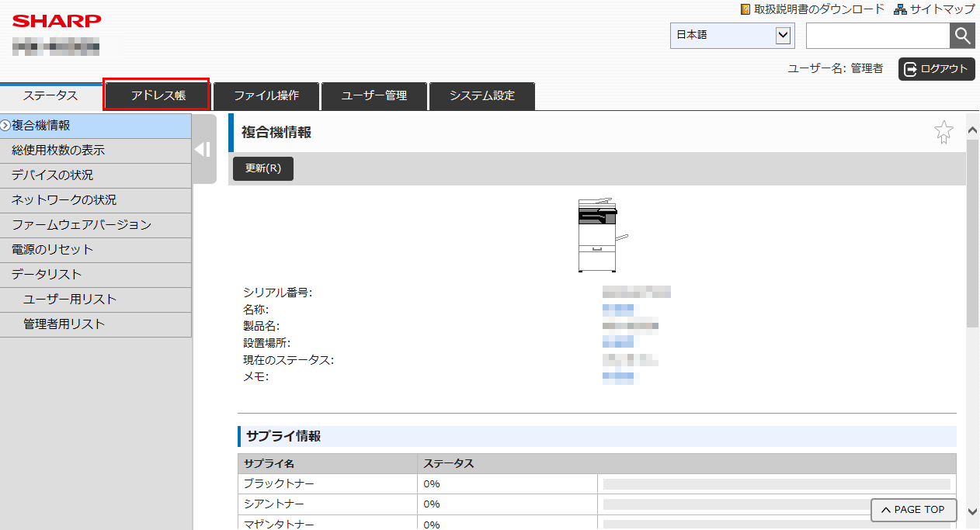Click the vertical scrollbar thumb
Image resolution: width=980 pixels, height=530 pixels.
coord(972,233)
